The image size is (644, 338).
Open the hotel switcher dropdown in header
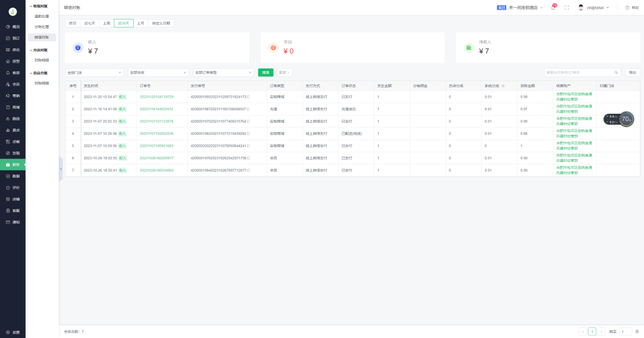pos(521,8)
